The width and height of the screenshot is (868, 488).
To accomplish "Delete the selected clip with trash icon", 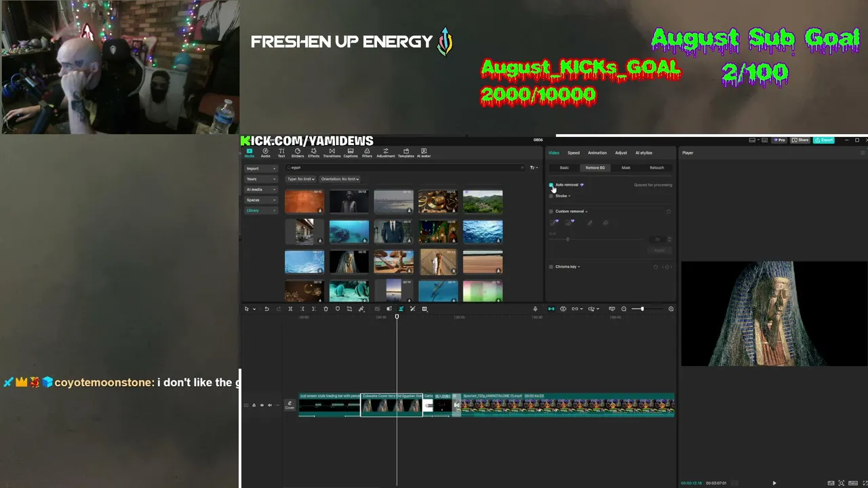I will (x=325, y=309).
